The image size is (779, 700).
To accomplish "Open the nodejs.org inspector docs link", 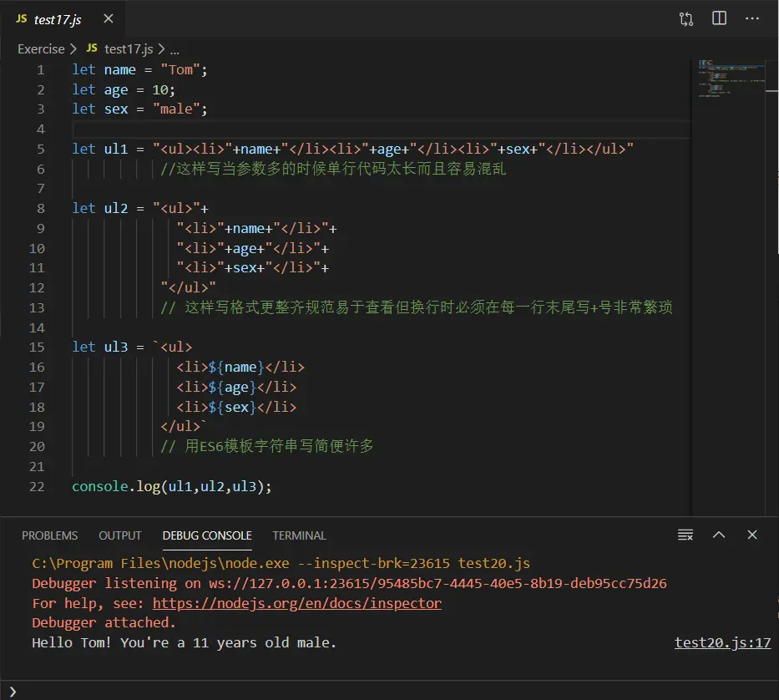I will point(297,603).
